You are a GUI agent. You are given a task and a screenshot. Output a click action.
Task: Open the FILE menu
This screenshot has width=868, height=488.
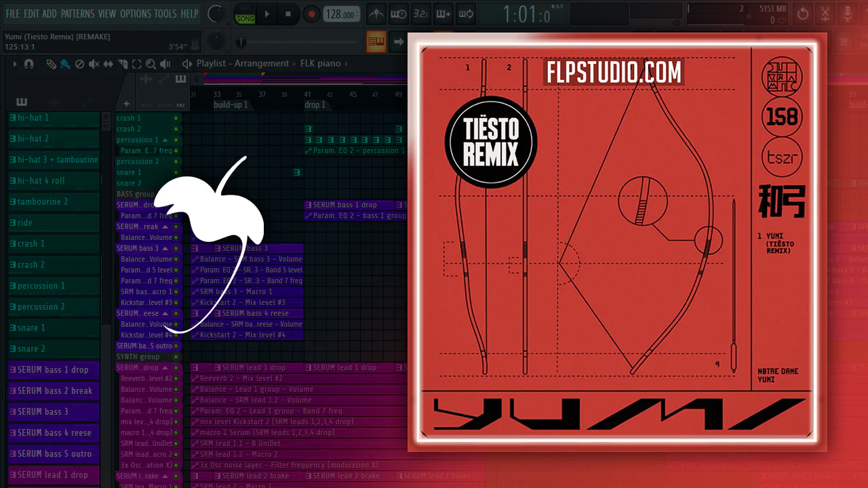click(13, 14)
